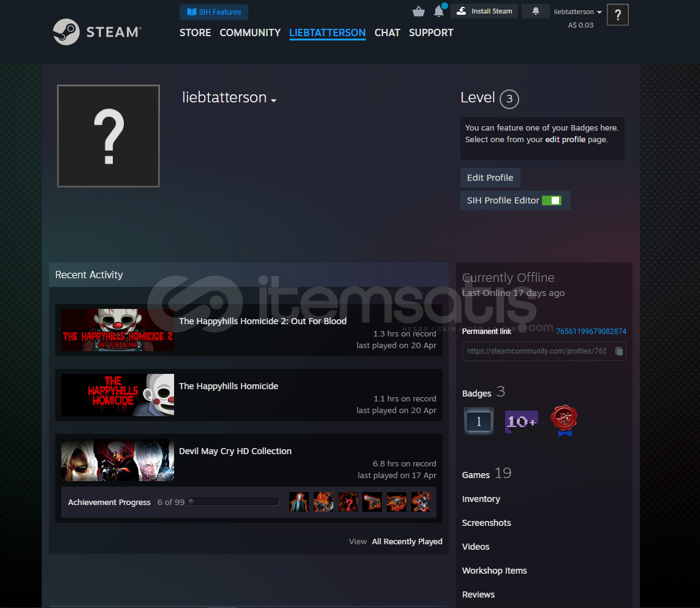Click the Steam logo
The width and height of the screenshot is (700, 608).
click(x=97, y=32)
